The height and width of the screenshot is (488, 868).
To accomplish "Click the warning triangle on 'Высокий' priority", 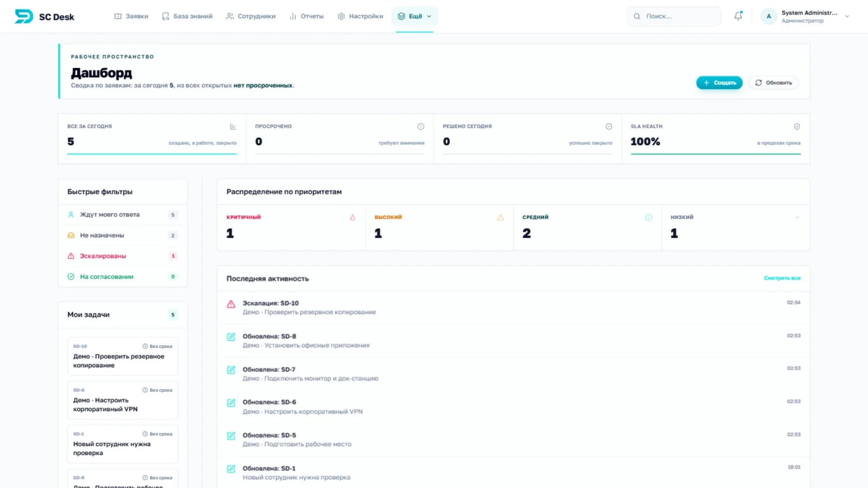I will pos(500,217).
